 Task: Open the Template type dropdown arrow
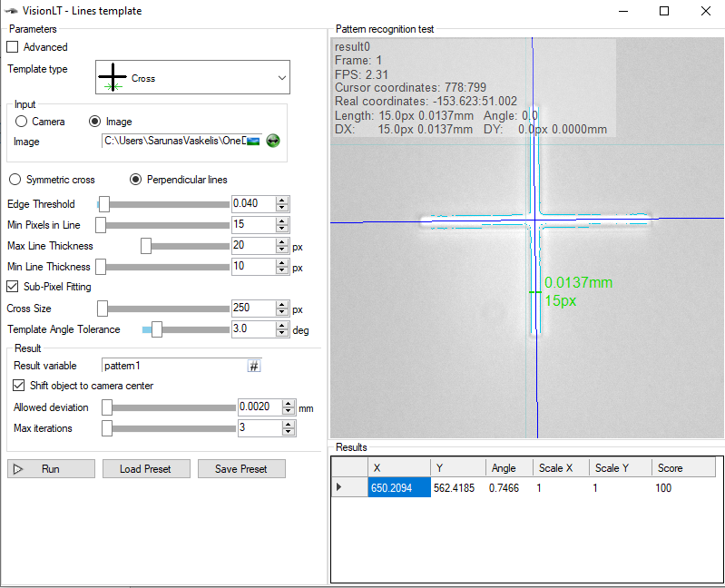click(x=281, y=79)
